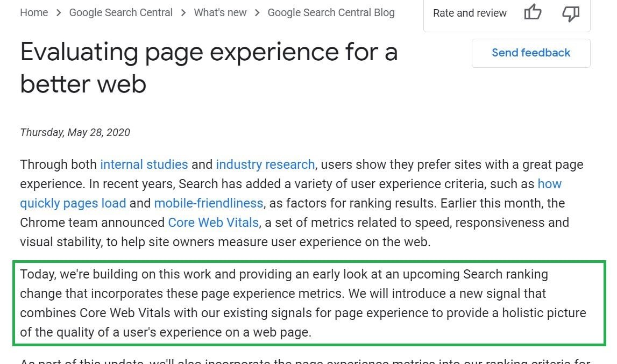The height and width of the screenshot is (364, 617).
Task: Click the thumbs-down rating icon
Action: [571, 13]
